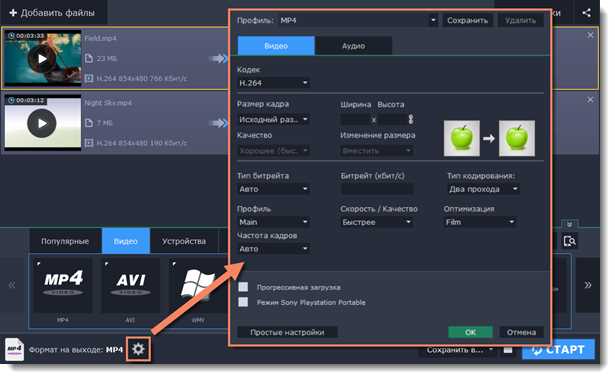This screenshot has width=615, height=379.
Task: Toggle the aspect ratio lock icon
Action: point(411,119)
